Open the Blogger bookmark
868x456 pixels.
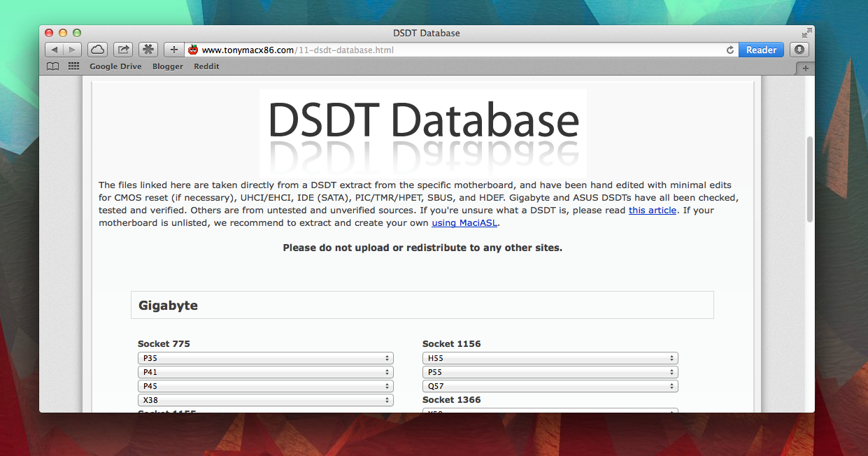pyautogui.click(x=168, y=66)
